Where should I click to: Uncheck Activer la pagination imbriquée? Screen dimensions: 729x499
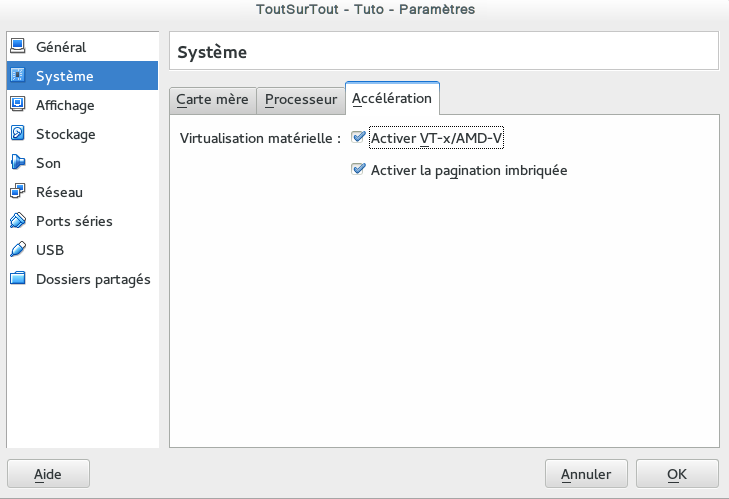358,169
